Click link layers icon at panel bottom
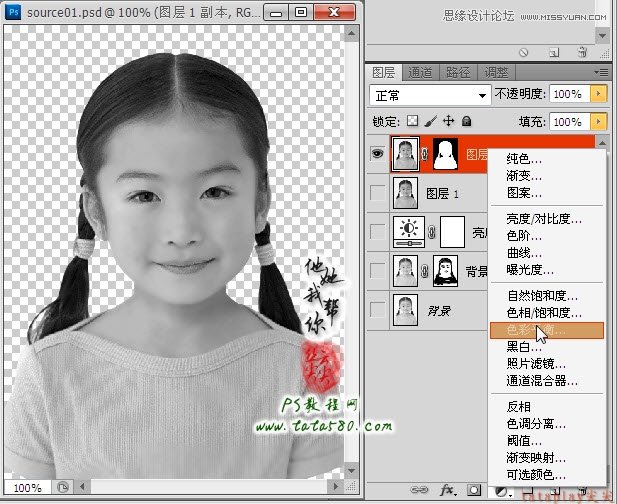617x504 pixels. pos(419,490)
